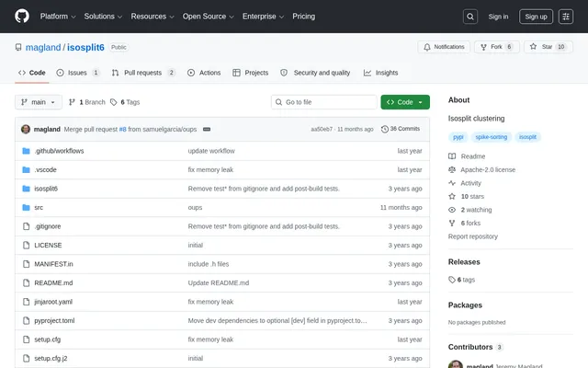Select the Code tab
The width and height of the screenshot is (588, 368).
(32, 73)
